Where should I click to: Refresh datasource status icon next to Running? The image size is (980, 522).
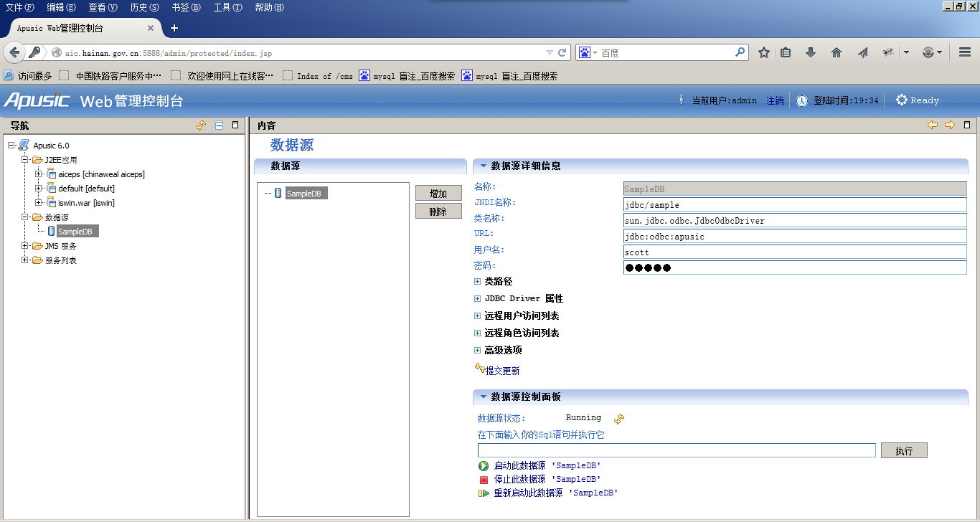[x=619, y=419]
